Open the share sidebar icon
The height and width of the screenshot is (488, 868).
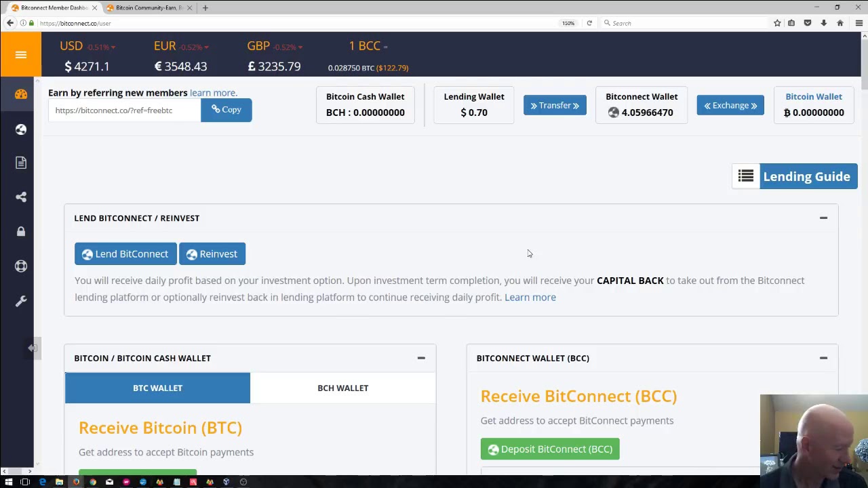(x=21, y=197)
